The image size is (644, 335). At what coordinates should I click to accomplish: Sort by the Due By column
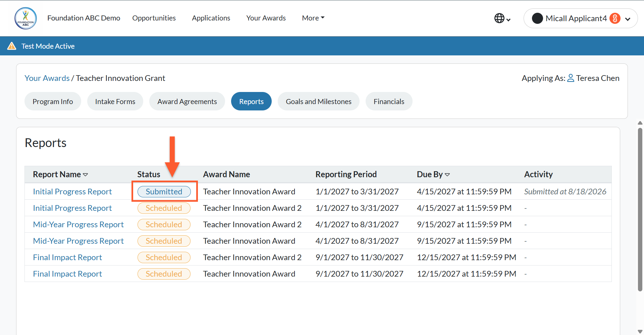(433, 175)
